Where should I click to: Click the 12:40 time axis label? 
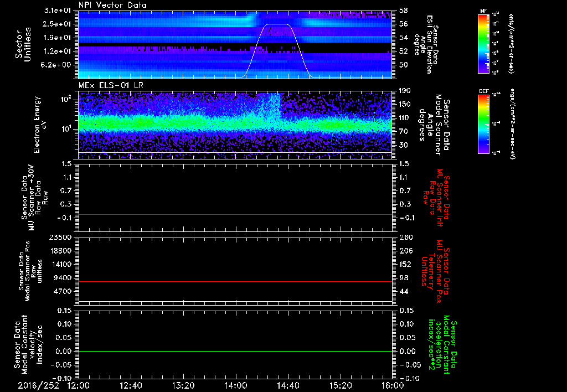coord(131,385)
